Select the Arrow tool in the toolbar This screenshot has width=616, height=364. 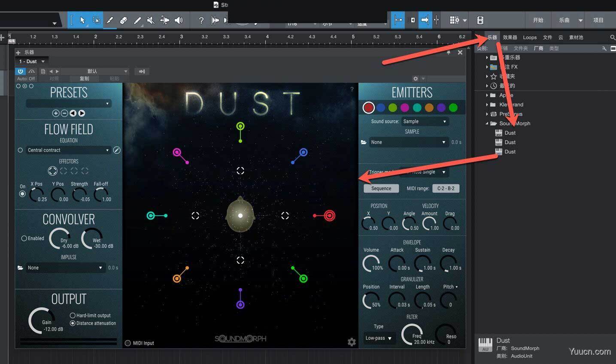(82, 20)
